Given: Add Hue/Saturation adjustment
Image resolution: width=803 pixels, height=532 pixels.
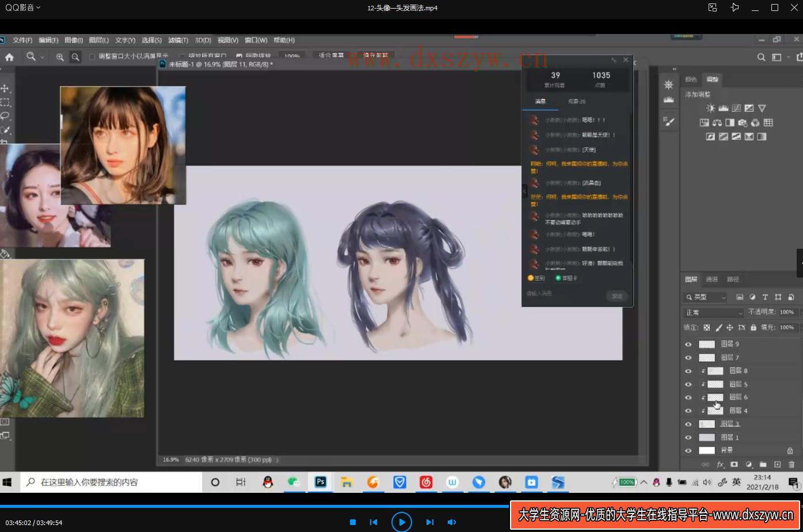Looking at the screenshot, I should click(704, 123).
